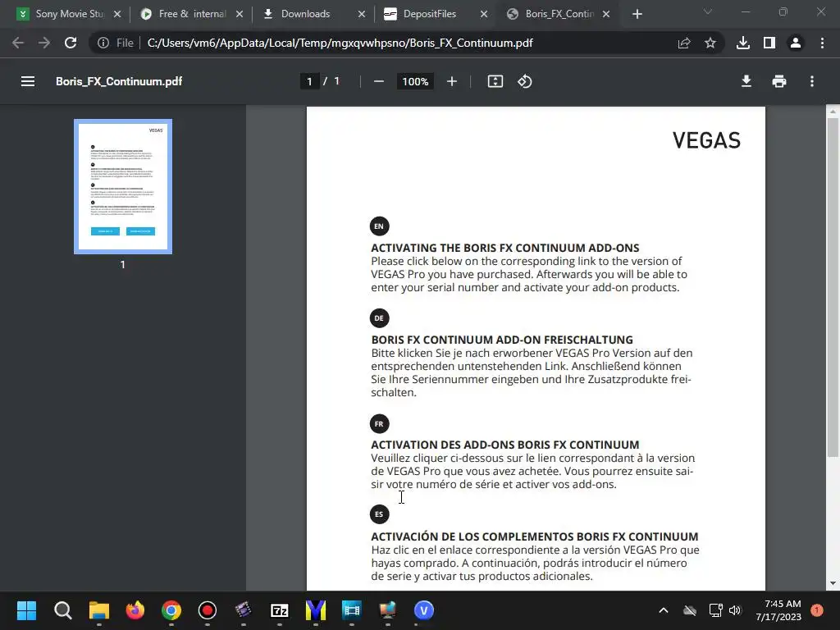
Task: Reload the current page
Action: point(71,43)
